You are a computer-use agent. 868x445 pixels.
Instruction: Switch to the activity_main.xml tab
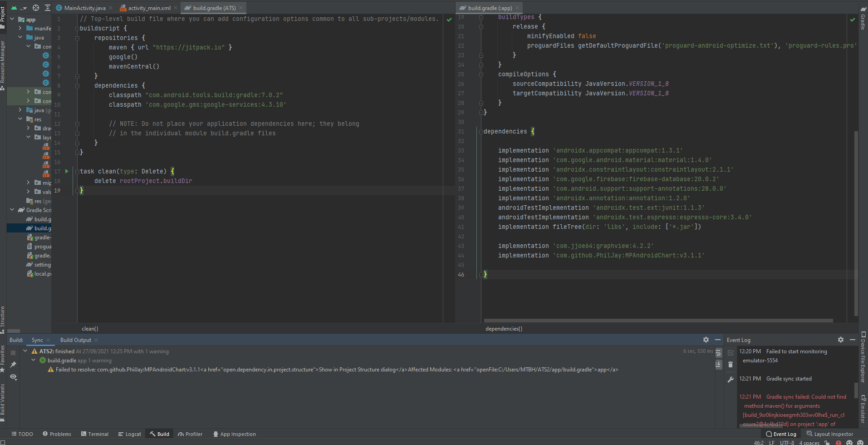click(149, 8)
